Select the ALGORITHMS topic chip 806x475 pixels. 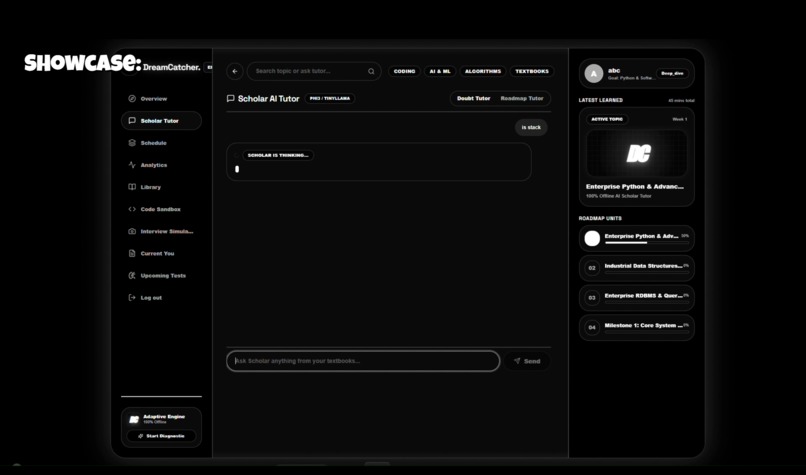tap(483, 71)
